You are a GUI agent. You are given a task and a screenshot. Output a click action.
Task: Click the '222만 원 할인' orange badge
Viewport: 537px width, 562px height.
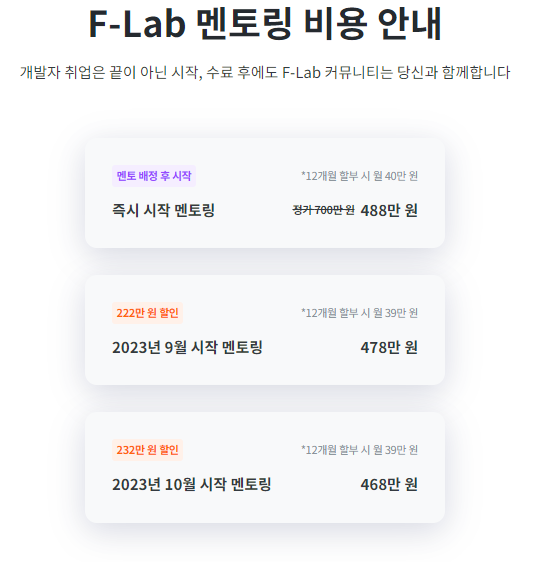[147, 313]
